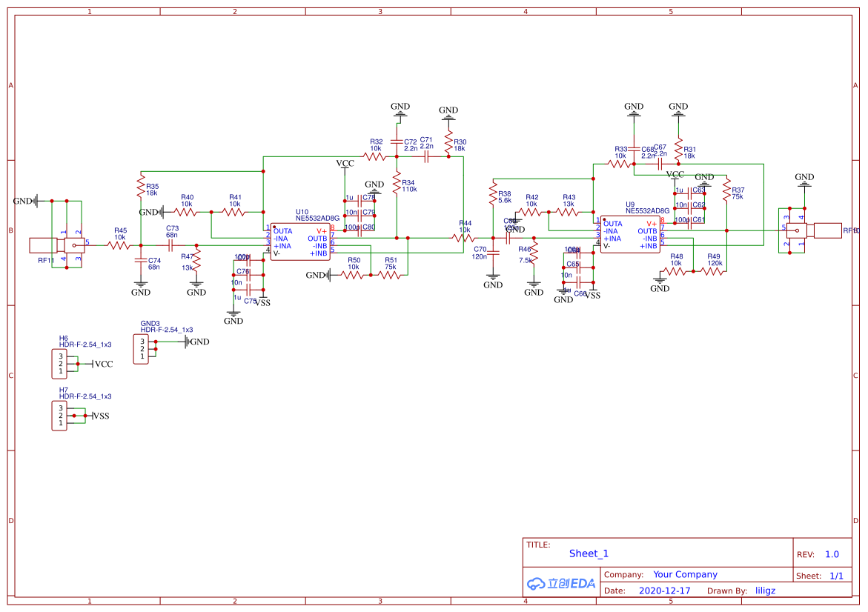Select the R51 75k resistor symbol
The width and height of the screenshot is (868, 612).
point(390,275)
